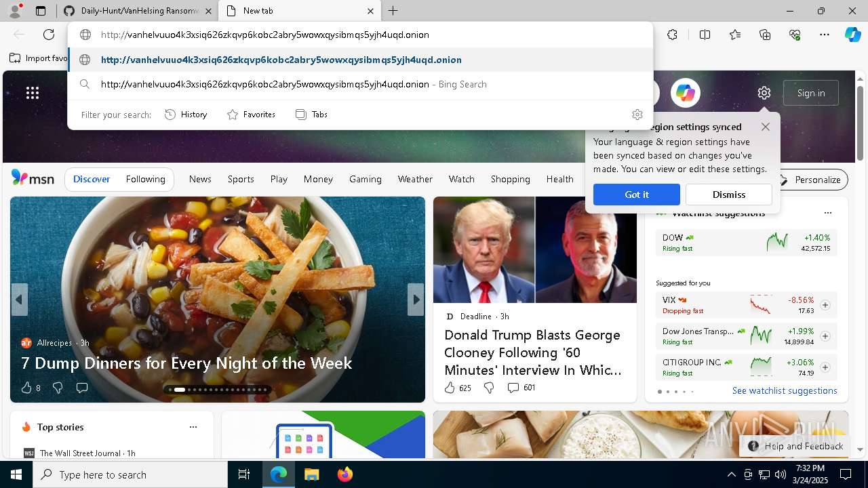Open the DOW stock row
The image size is (868, 488).
pyautogui.click(x=747, y=243)
